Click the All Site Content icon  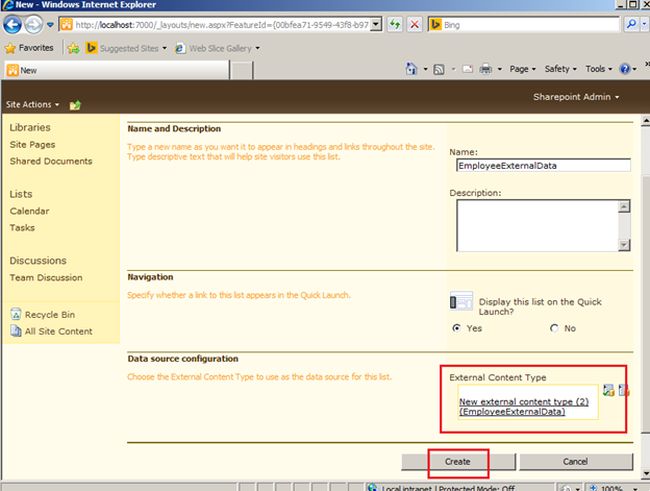(16, 331)
